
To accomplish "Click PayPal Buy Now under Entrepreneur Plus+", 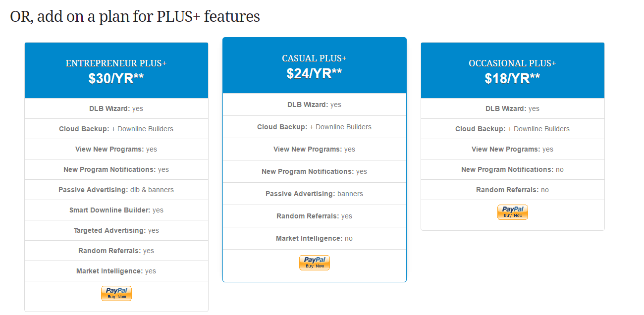I will click(116, 293).
